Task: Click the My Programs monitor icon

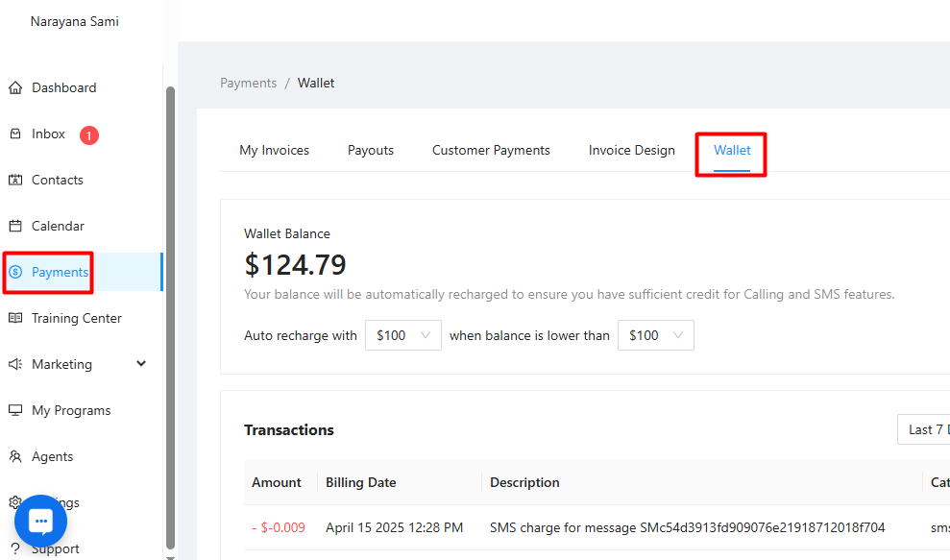Action: coord(15,411)
